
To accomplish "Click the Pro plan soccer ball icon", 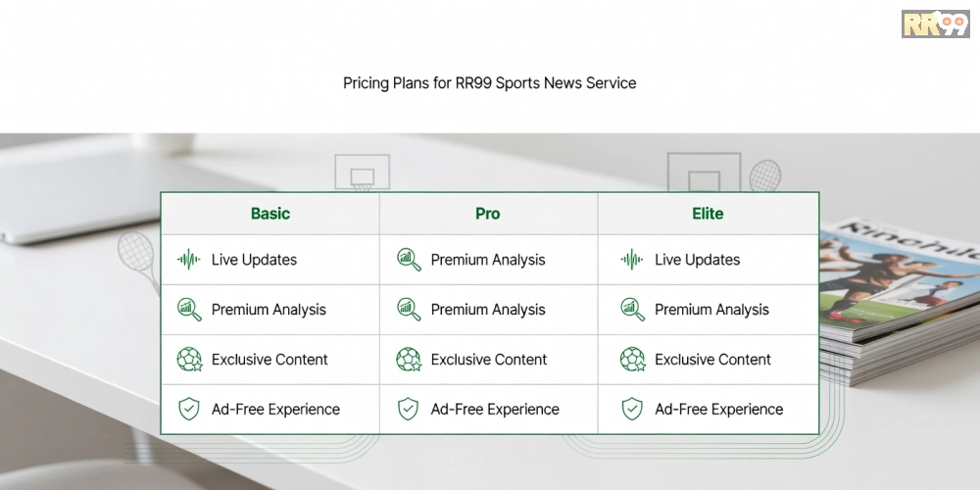I will coord(409,360).
